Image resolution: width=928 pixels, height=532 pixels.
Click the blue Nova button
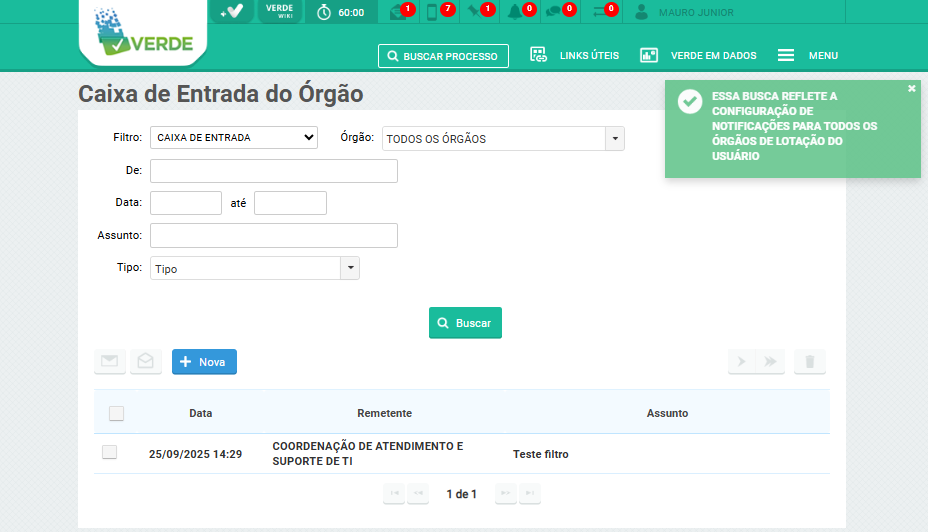204,362
